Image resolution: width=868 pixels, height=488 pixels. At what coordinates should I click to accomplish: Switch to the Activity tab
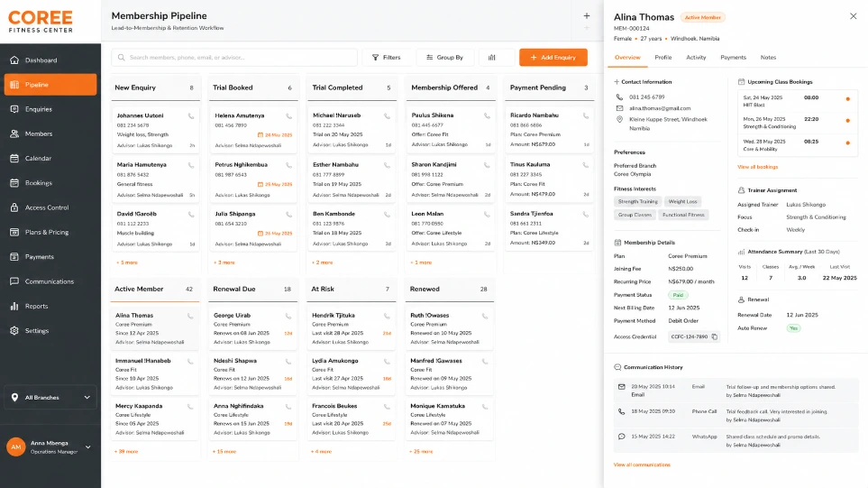click(696, 57)
